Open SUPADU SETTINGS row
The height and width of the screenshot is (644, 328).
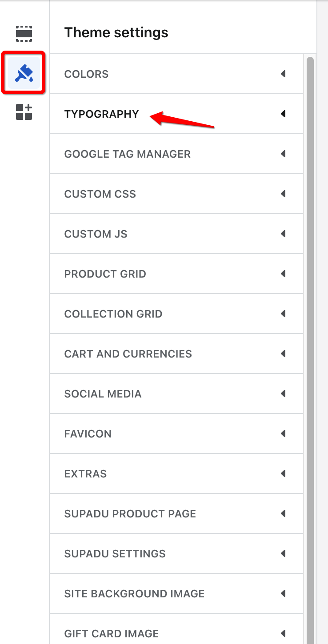[x=176, y=553]
